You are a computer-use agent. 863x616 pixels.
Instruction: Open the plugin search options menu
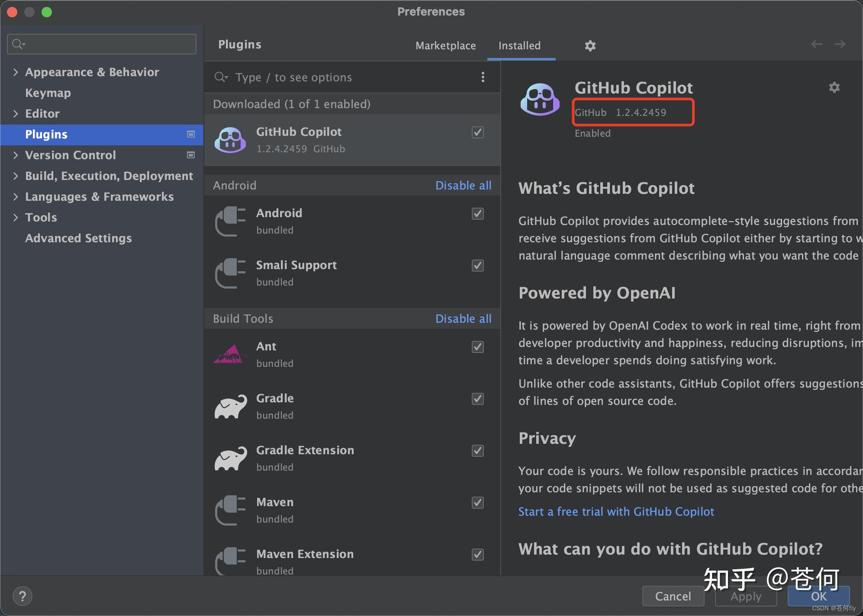coord(483,77)
